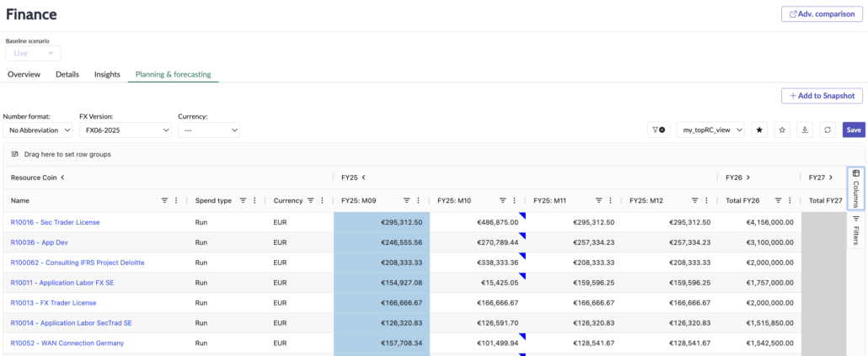868x356 pixels.
Task: Expand the FY26 column group
Action: 748,178
